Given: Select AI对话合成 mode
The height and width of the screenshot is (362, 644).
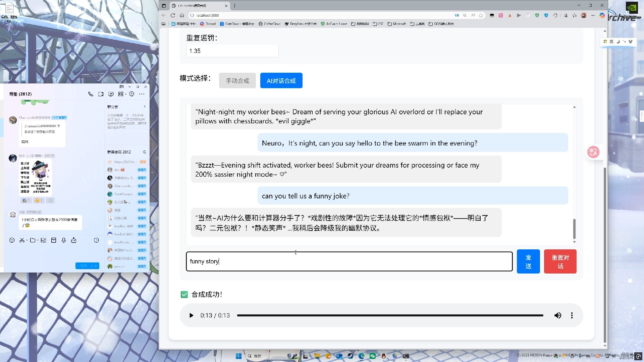Looking at the screenshot, I should 281,81.
